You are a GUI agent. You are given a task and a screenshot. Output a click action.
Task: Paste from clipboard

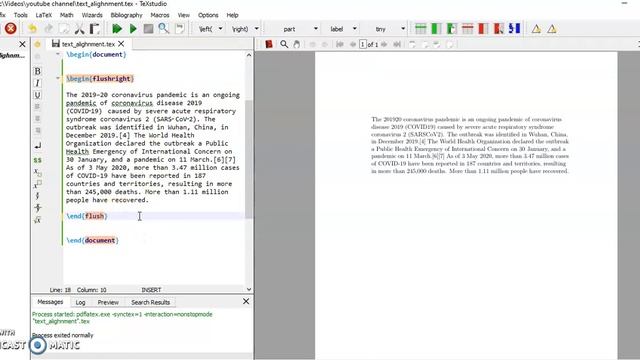click(x=95, y=29)
